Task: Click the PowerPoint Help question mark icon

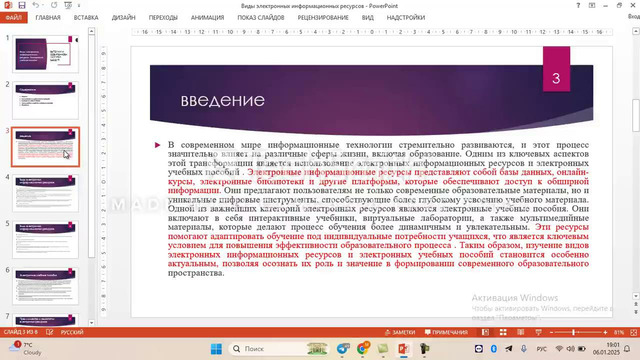Action: click(578, 5)
